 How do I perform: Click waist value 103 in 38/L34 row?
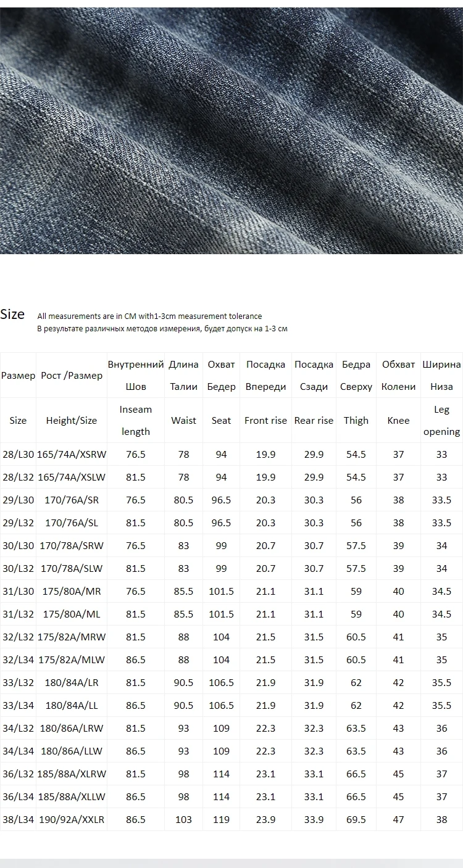coord(184,819)
